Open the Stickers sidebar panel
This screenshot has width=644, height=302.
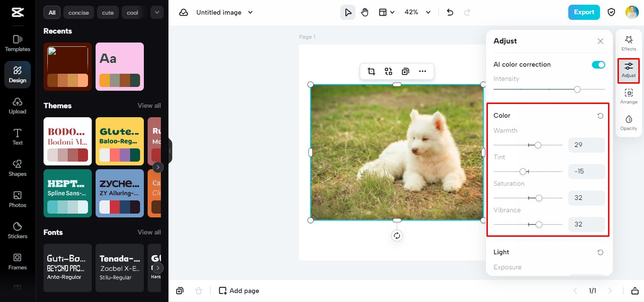pyautogui.click(x=18, y=231)
